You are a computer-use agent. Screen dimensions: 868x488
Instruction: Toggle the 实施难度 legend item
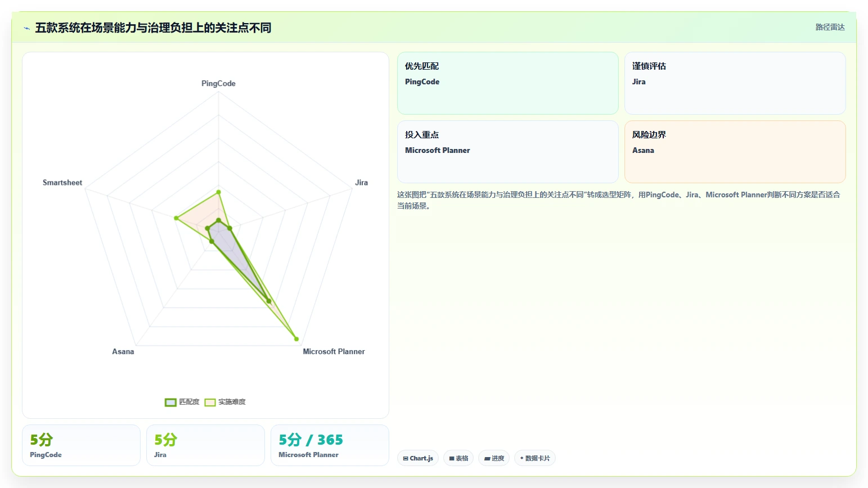pyautogui.click(x=225, y=402)
